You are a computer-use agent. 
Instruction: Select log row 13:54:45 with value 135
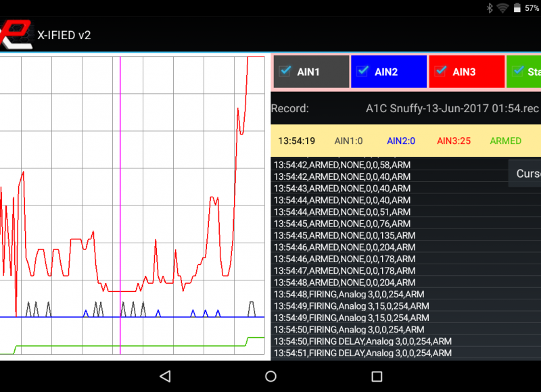[x=344, y=235]
